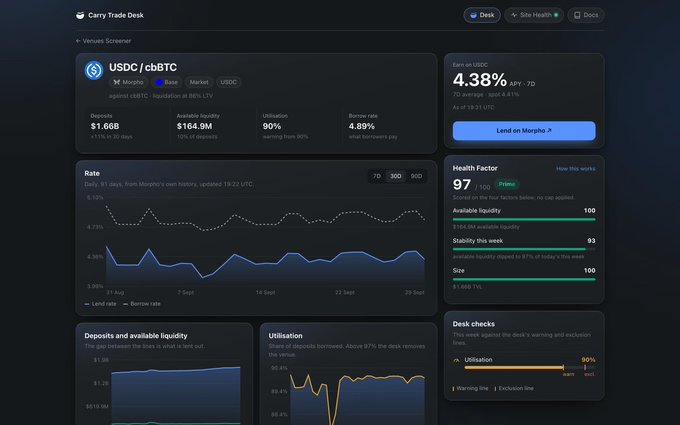The width and height of the screenshot is (680, 425).
Task: Click the Utilisation line chart
Action: coord(357,397)
